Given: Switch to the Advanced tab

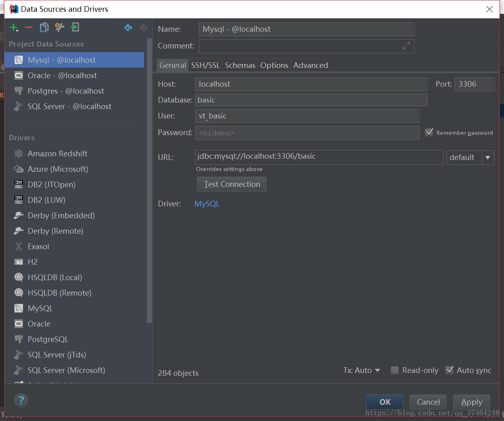Looking at the screenshot, I should point(311,65).
